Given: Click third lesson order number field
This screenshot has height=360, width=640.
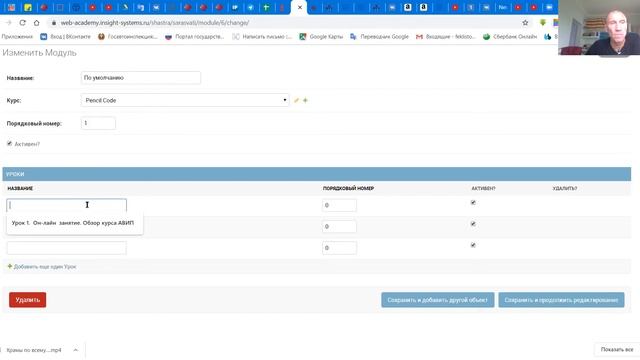Looking at the screenshot, I should pyautogui.click(x=339, y=248).
